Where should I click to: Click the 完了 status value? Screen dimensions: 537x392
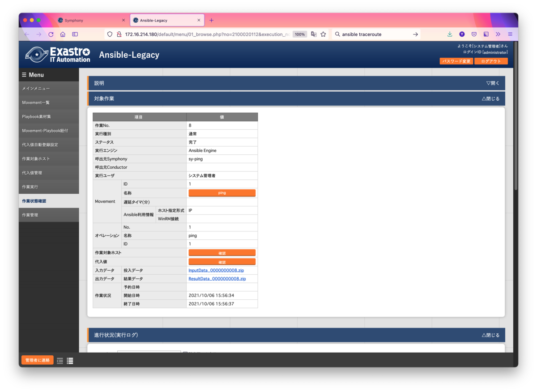coord(192,142)
